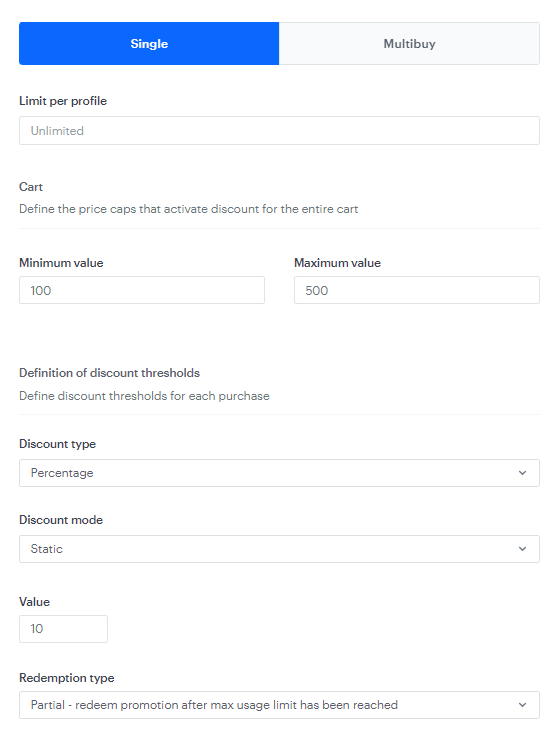The image size is (554, 736).
Task: Click the chevron icon in Discount mode
Action: tap(523, 549)
